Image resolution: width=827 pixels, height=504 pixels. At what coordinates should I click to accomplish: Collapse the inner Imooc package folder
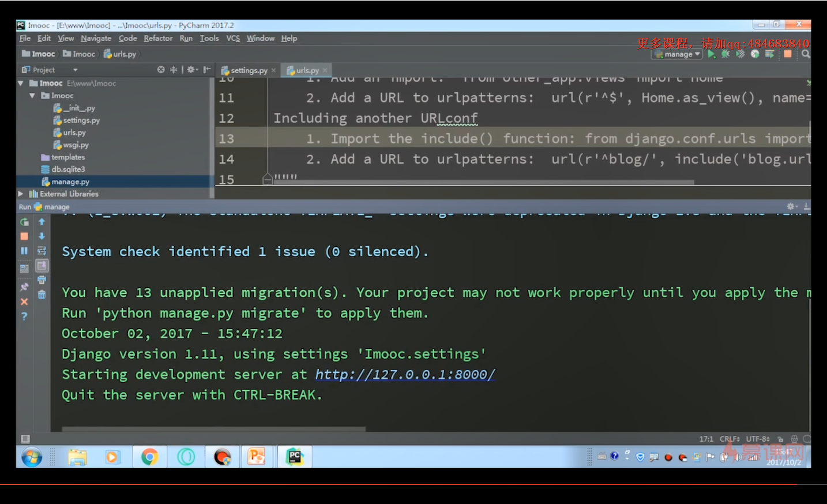32,96
